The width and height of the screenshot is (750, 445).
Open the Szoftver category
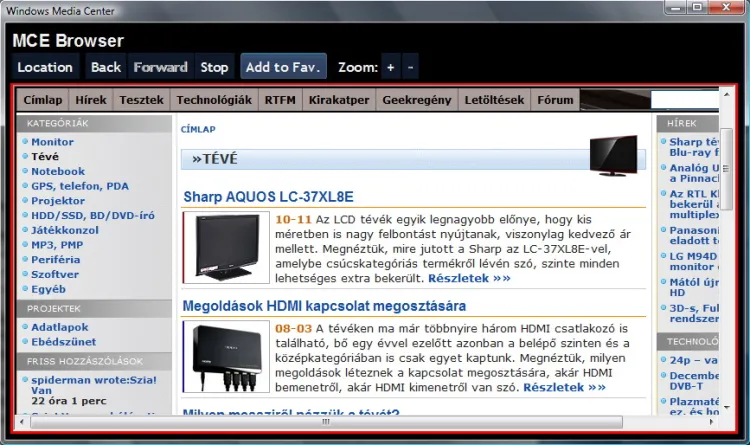click(55, 275)
